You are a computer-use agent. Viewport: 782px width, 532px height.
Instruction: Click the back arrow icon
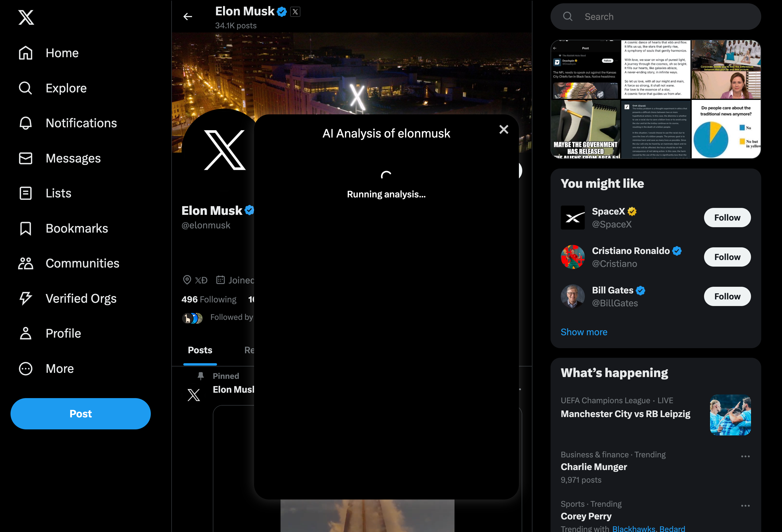[188, 17]
